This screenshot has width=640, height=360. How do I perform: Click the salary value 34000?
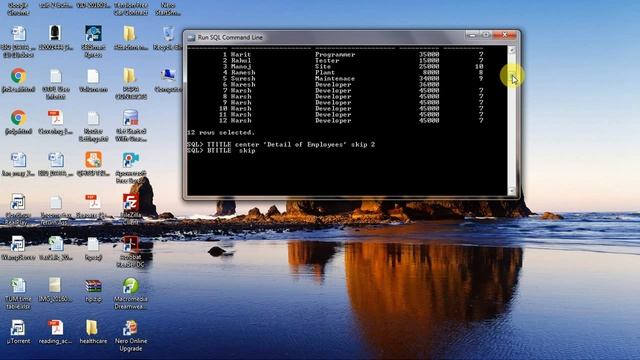429,78
